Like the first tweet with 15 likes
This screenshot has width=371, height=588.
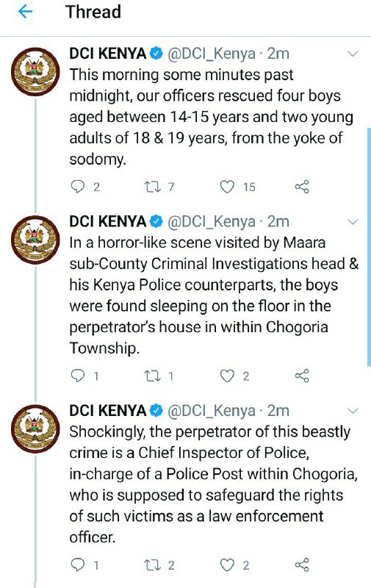(x=227, y=187)
